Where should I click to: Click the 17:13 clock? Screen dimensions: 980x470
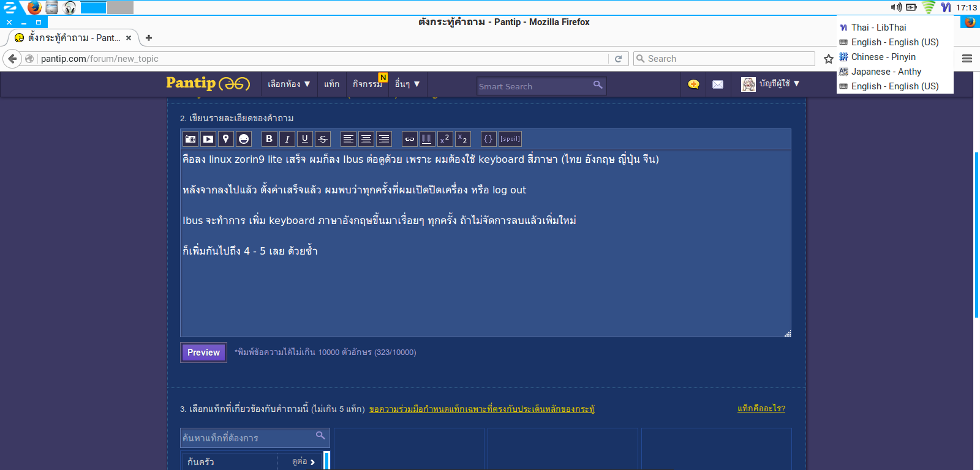(x=967, y=7)
